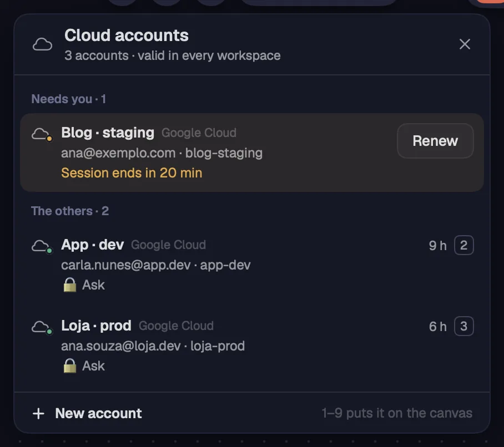Click ana@exemplo.com · blog-staging details
Screen dimensions: 504x447
(162, 153)
